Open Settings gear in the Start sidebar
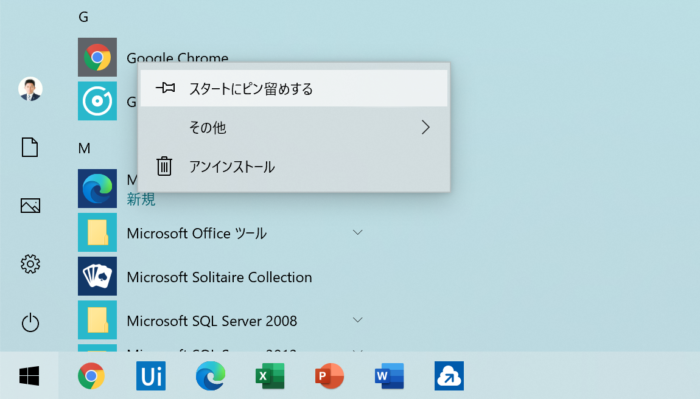 point(30,264)
